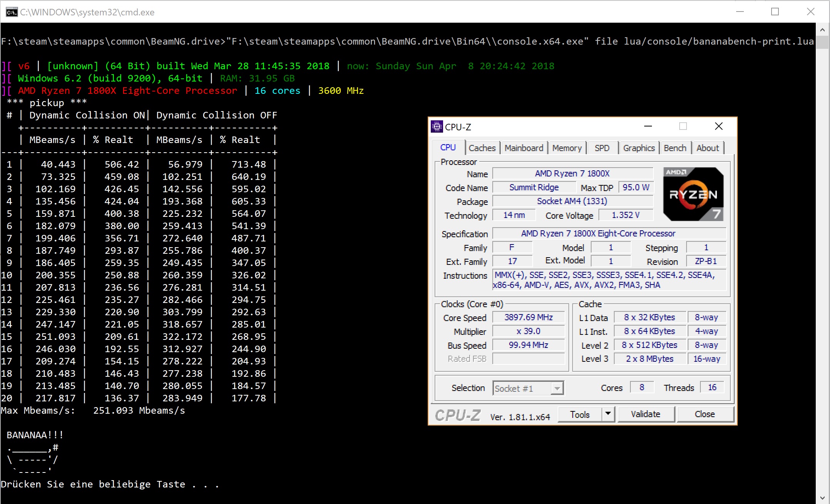Click the Validate button
This screenshot has height=504, width=830.
tap(646, 414)
